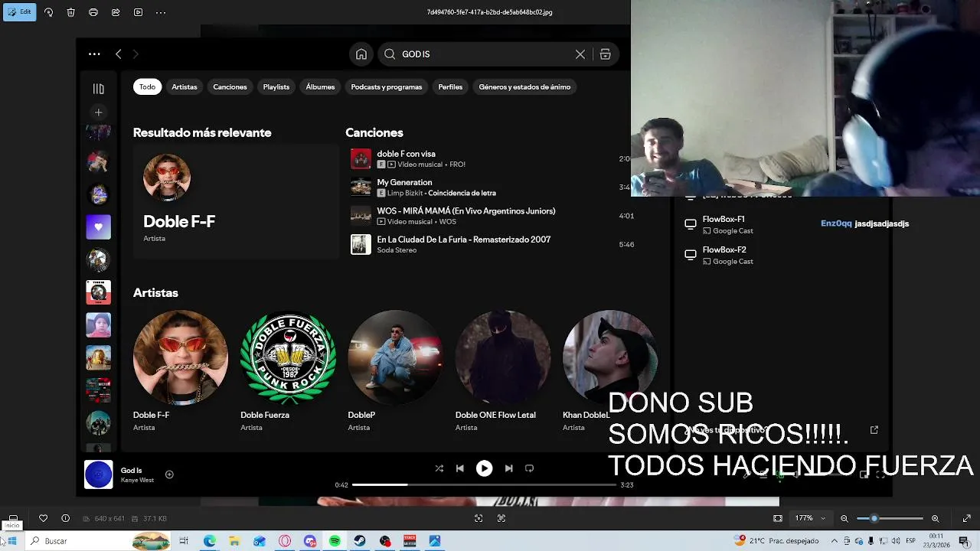Viewport: 980px width, 551px height.
Task: Open Liked Songs purple heart tile
Action: click(x=98, y=227)
